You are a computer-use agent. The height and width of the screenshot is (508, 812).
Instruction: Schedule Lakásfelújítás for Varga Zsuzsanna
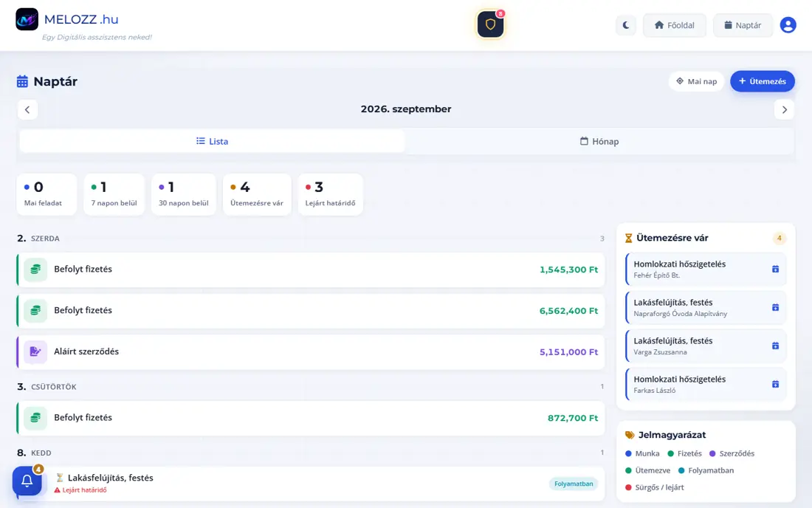775,346
